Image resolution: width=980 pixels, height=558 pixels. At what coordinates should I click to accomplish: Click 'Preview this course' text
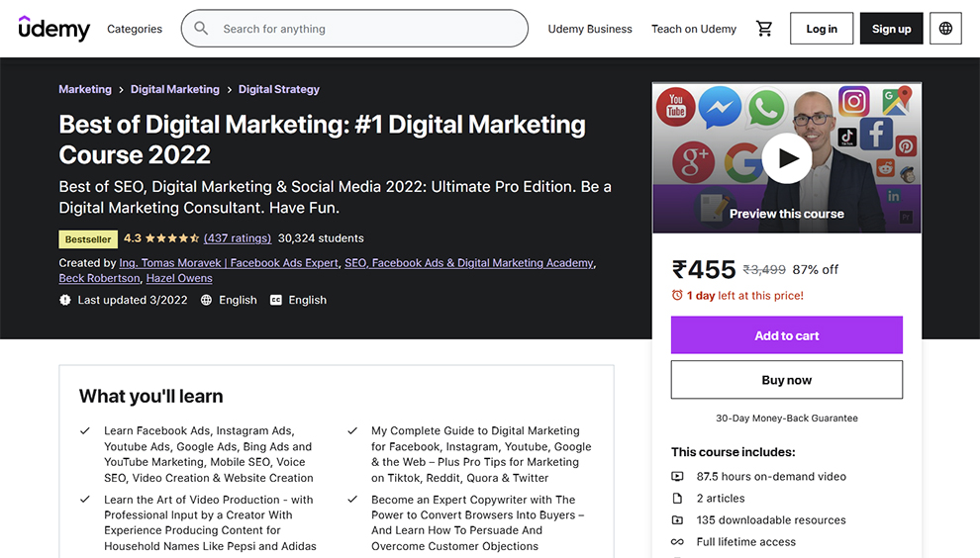(x=787, y=214)
